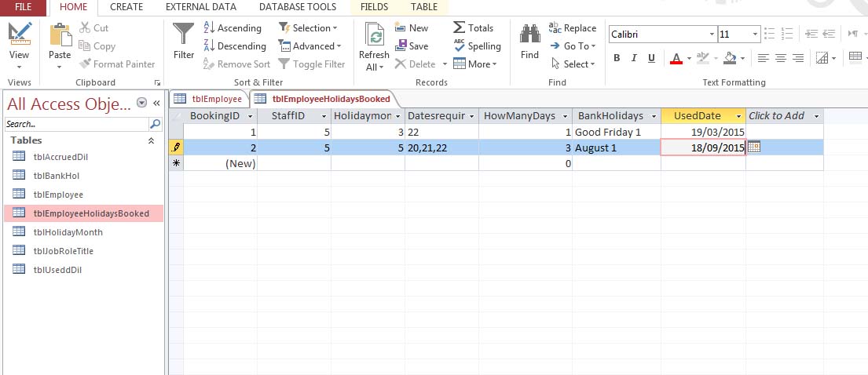Run the Spelling check
The image size is (868, 375).
click(477, 46)
